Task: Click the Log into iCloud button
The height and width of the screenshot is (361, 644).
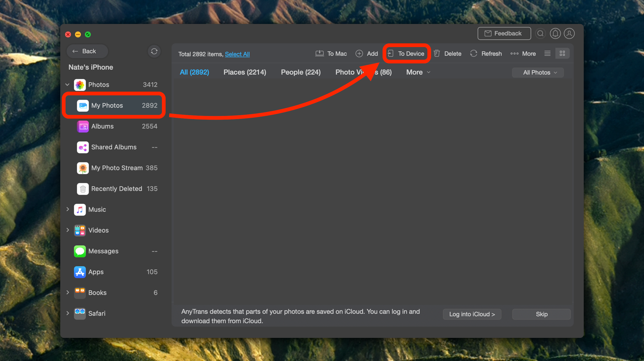Action: click(x=472, y=314)
